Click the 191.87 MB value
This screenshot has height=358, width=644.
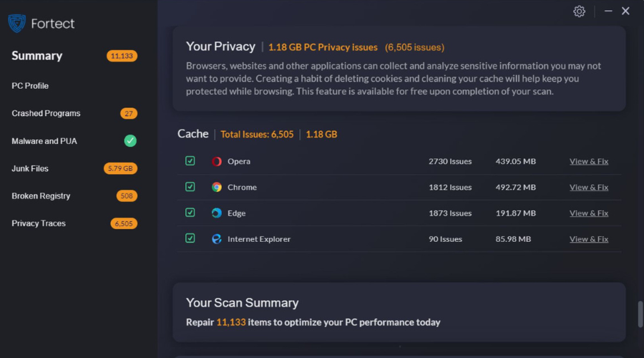pyautogui.click(x=515, y=213)
